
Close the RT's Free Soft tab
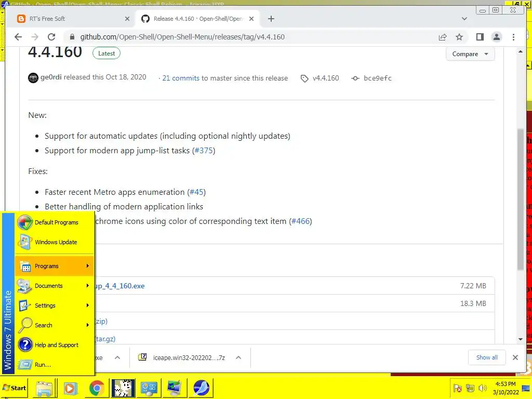[127, 19]
